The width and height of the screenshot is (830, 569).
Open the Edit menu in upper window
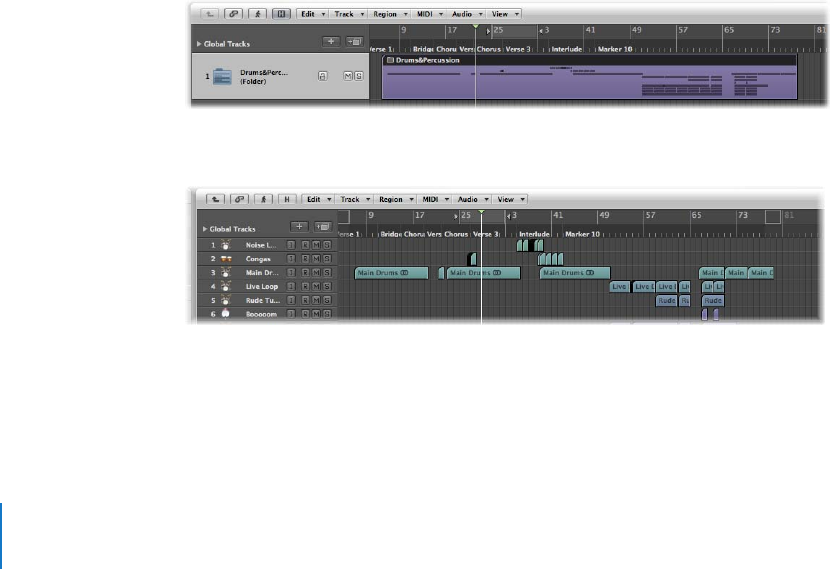point(313,14)
